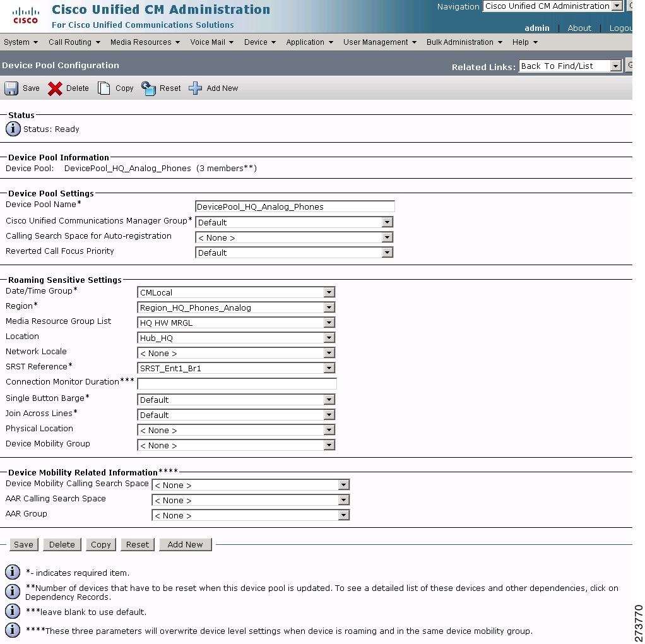Click the Device Pool Name field
Viewport: 645px width, 644px height.
click(295, 206)
